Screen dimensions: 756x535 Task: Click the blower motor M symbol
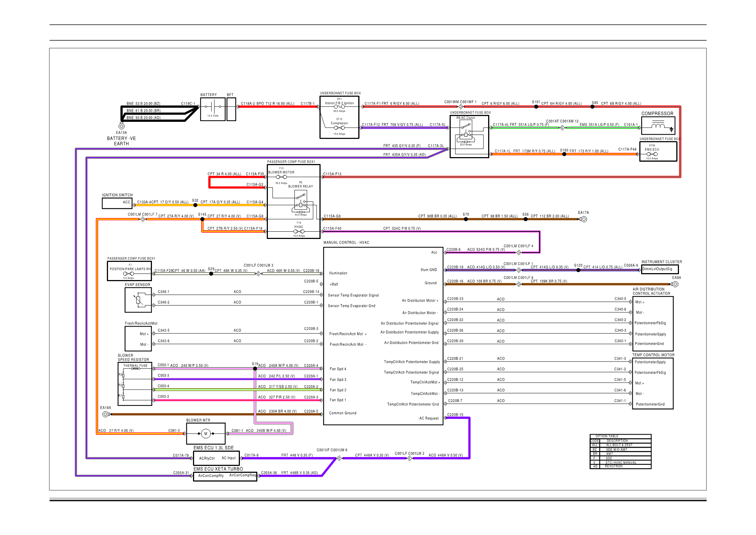[x=206, y=434]
